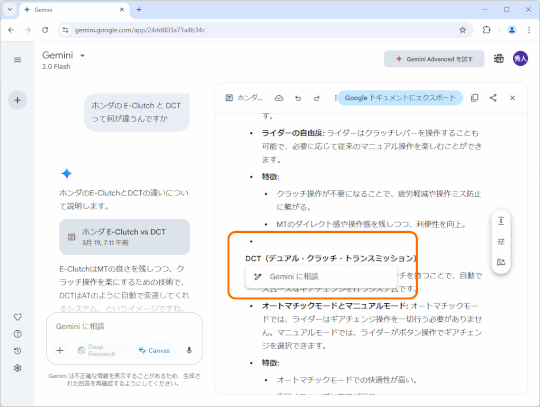
Task: Click the canvas document icon near ホンダ title
Action: [229, 98]
